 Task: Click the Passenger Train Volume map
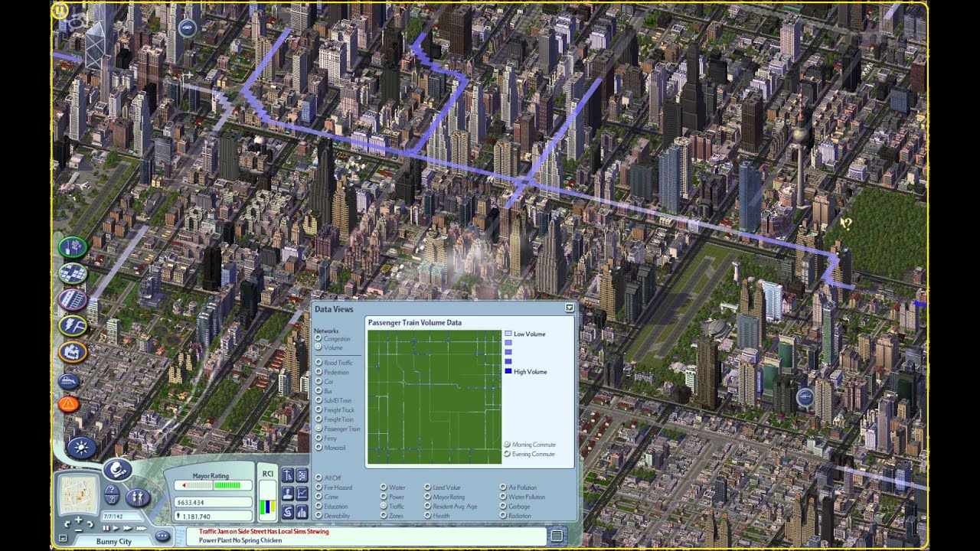433,396
